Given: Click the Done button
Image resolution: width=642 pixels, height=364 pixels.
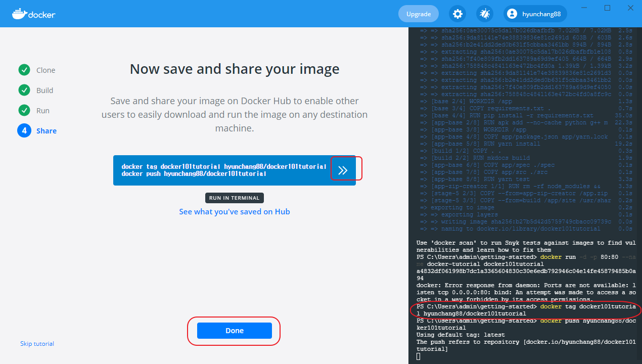Looking at the screenshot, I should coord(235,331).
